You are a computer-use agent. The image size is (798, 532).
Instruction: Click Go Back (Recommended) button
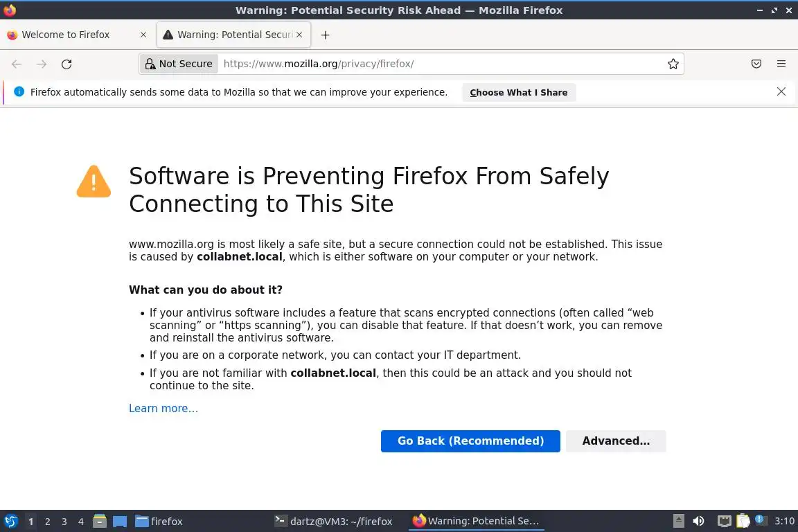[x=470, y=441]
